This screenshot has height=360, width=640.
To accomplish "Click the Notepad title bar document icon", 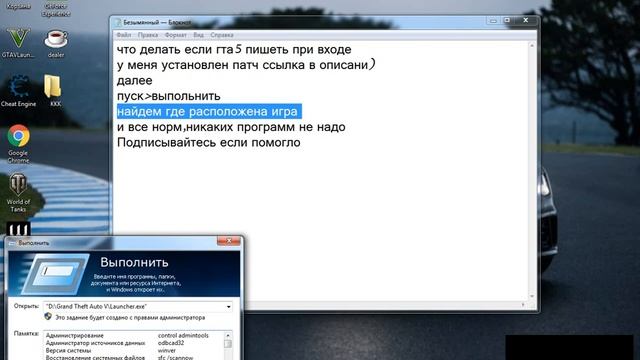I will pos(118,22).
